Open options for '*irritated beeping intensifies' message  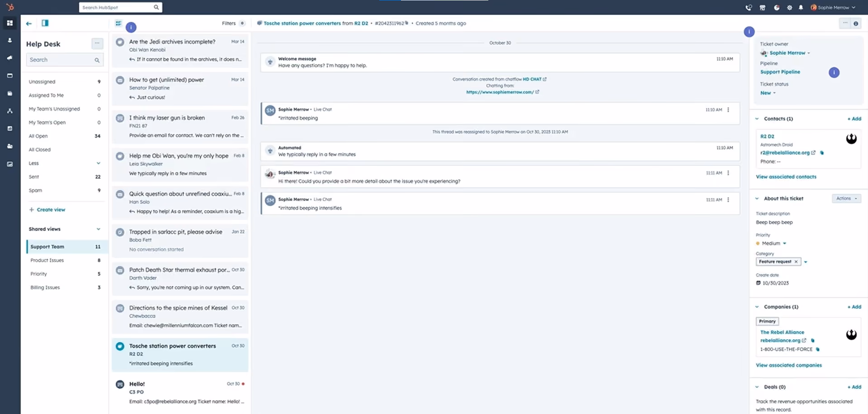[728, 200]
